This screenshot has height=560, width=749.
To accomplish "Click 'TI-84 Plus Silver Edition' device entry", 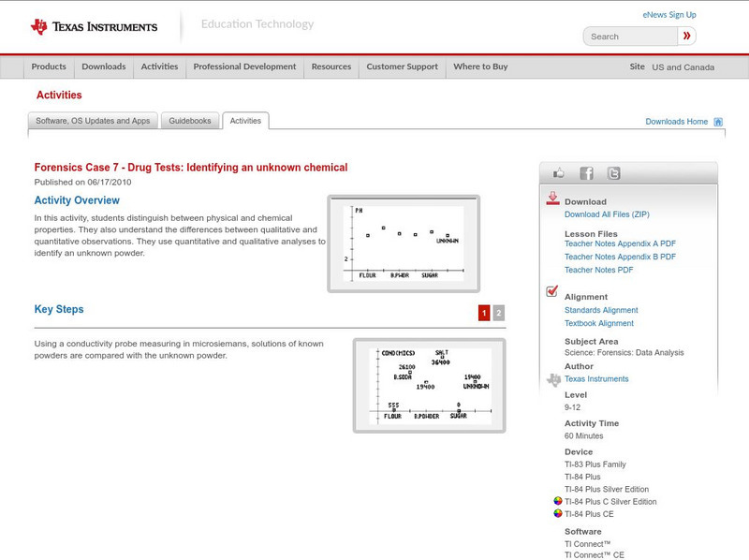I will pyautogui.click(x=607, y=489).
